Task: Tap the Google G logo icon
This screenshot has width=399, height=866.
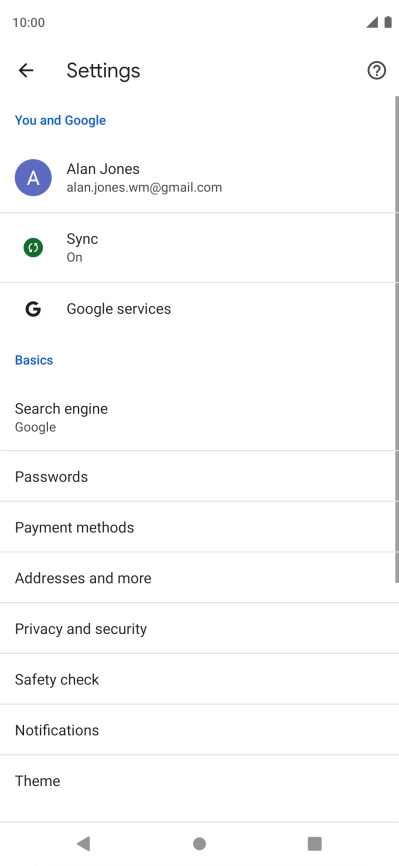Action: (33, 309)
